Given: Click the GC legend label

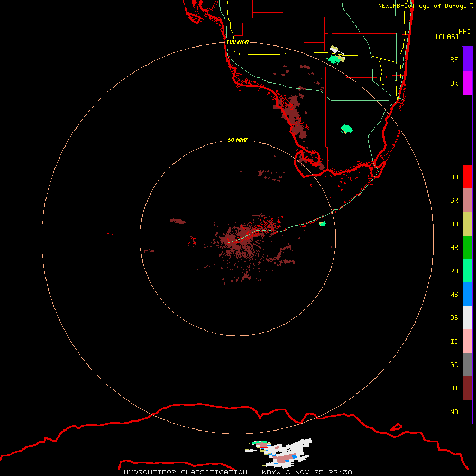Looking at the screenshot, I should (454, 365).
